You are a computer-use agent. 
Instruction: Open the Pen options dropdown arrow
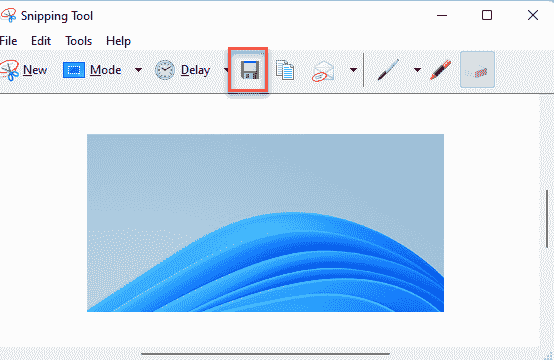[x=417, y=70]
